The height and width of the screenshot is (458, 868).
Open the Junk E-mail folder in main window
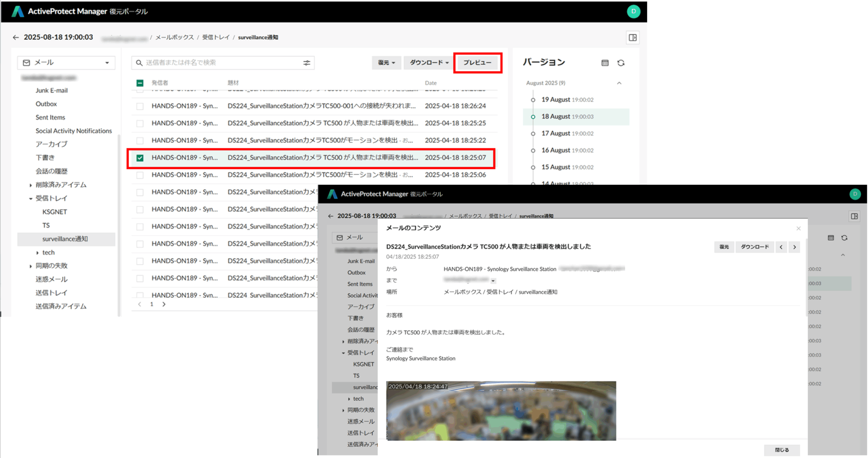click(52, 90)
